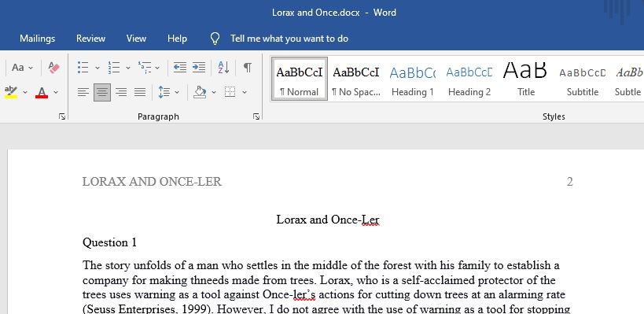Apply shading with paint bucket icon

(x=200, y=92)
